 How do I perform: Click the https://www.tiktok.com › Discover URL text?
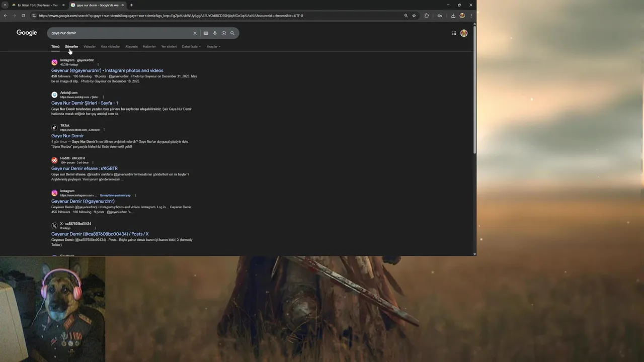point(80,130)
